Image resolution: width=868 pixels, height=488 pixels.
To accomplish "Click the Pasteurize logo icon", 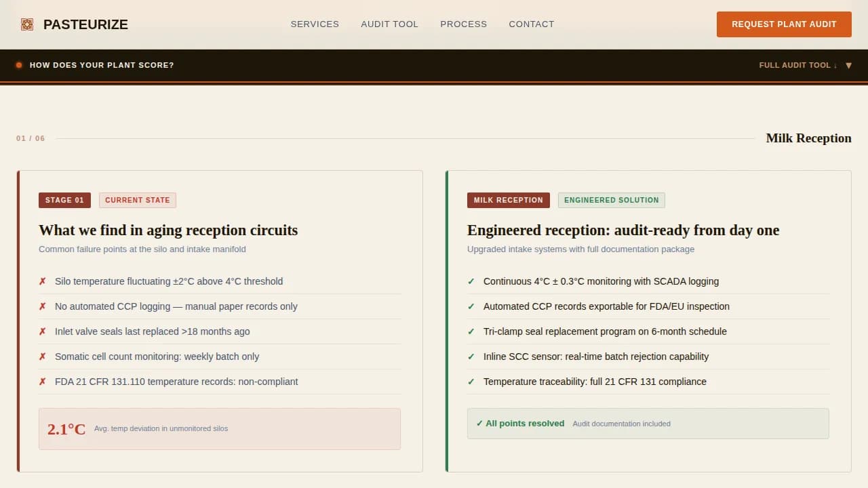I will coord(27,24).
